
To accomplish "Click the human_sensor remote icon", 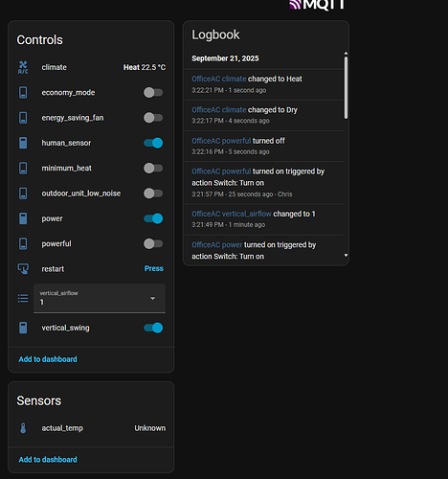I will pyautogui.click(x=23, y=143).
